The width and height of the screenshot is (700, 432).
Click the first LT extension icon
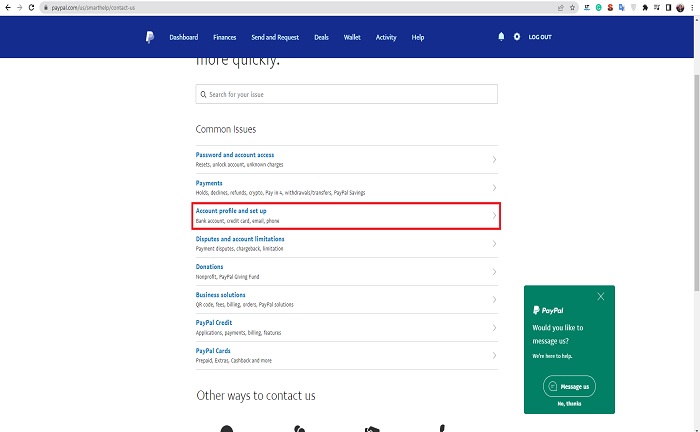click(x=587, y=8)
